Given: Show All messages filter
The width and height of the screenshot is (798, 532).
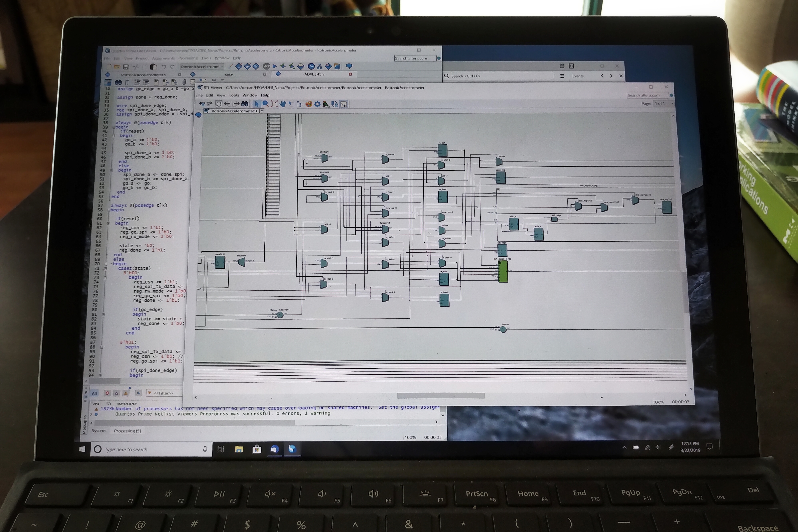Looking at the screenshot, I should (94, 393).
